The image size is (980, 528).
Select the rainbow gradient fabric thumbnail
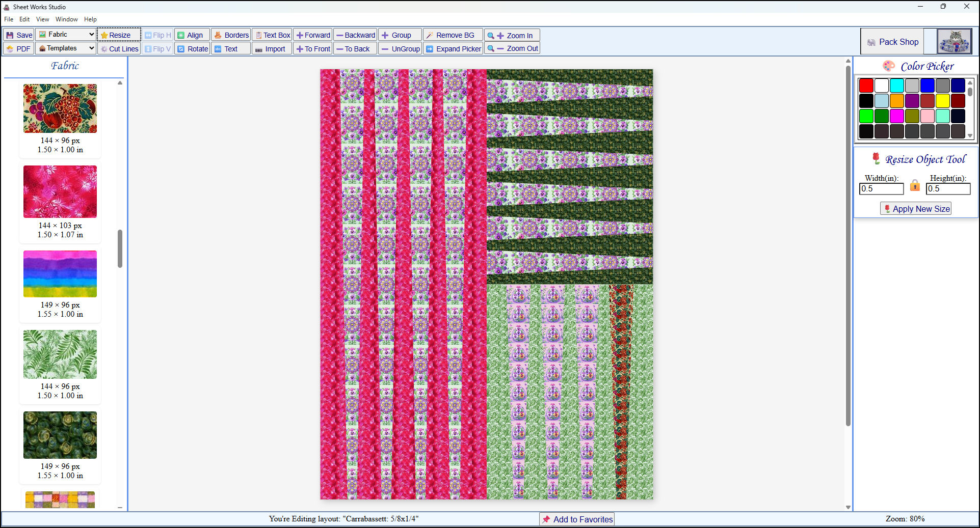(x=60, y=273)
